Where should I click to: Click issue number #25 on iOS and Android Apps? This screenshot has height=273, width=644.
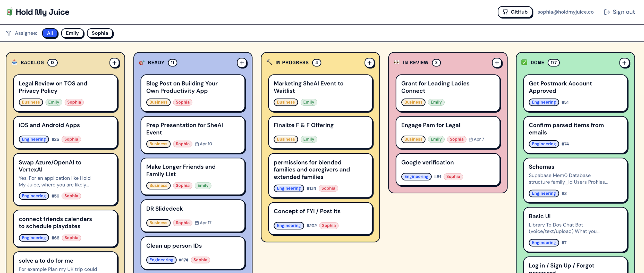pyautogui.click(x=55, y=139)
